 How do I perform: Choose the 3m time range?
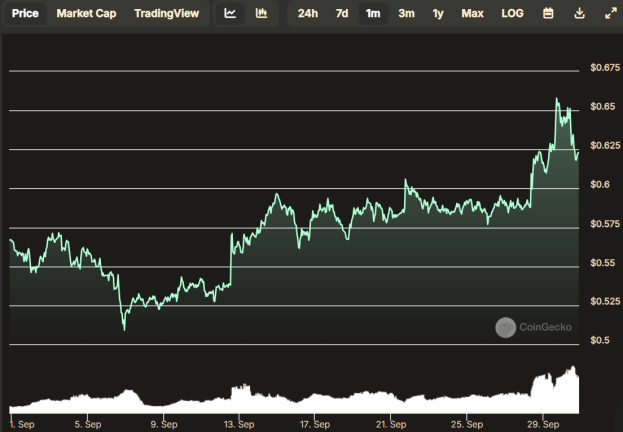(x=406, y=14)
